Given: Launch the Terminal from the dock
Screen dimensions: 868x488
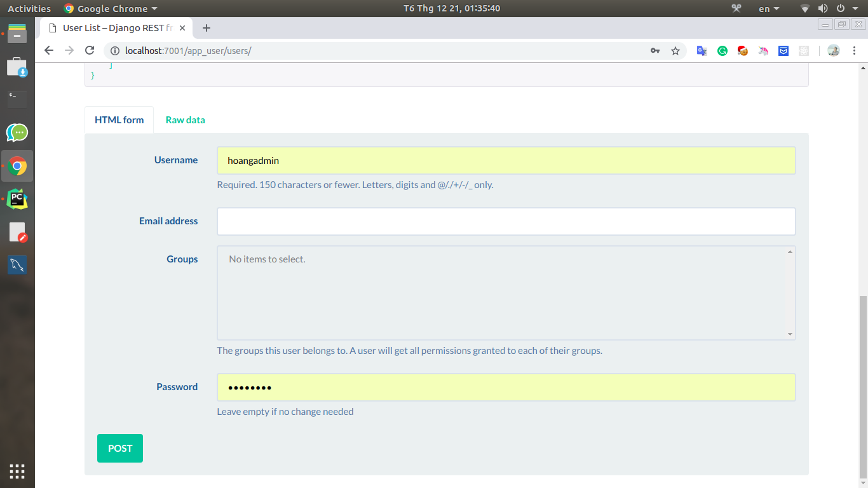Looking at the screenshot, I should point(17,99).
